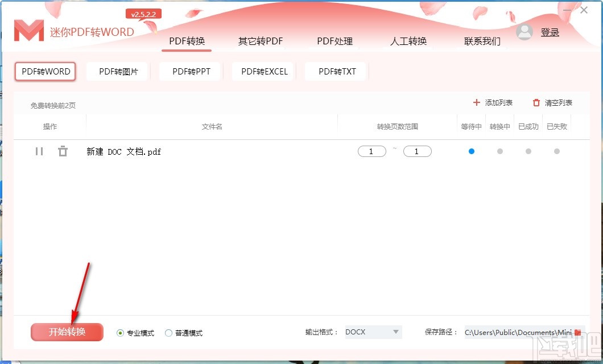The height and width of the screenshot is (364, 603).
Task: Open the DOCX output format dropdown
Action: 373,332
